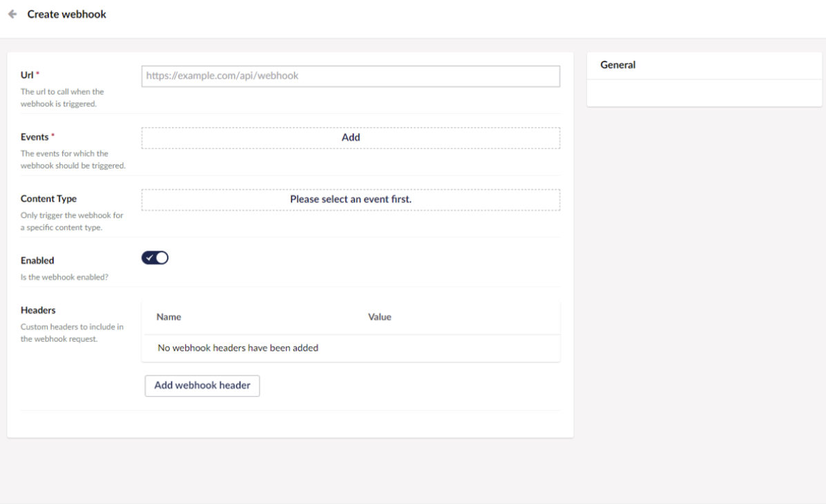This screenshot has width=826, height=504.
Task: Click the example webhook URL placeholder text
Action: [x=221, y=76]
